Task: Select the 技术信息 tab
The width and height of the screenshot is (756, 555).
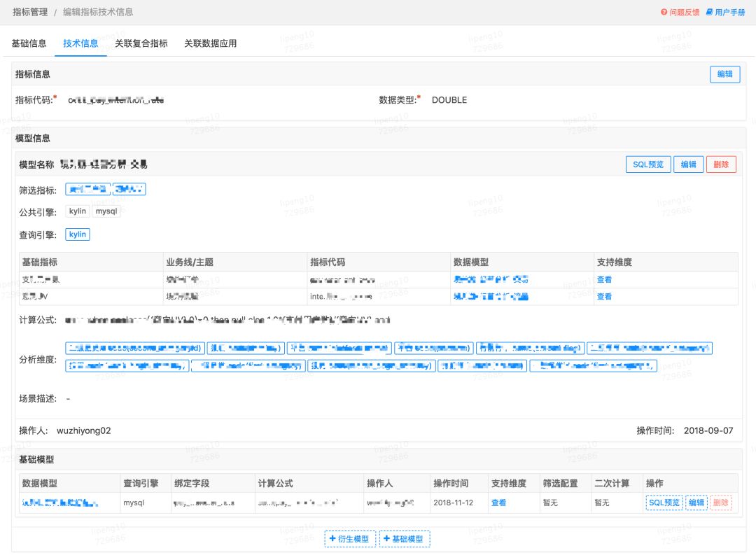Action: click(x=80, y=43)
